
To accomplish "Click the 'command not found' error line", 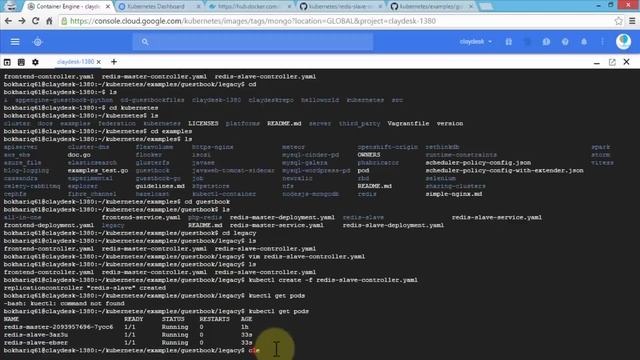I will pyautogui.click(x=64, y=303).
